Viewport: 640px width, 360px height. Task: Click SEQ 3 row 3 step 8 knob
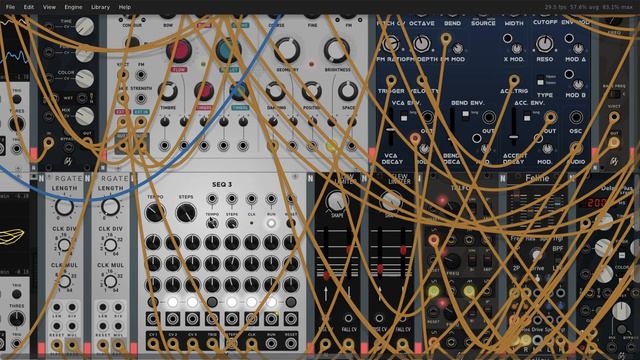(x=291, y=284)
